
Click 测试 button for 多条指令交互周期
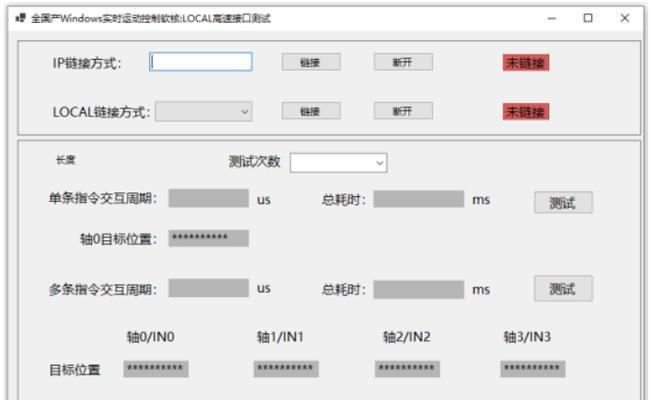[x=563, y=288]
